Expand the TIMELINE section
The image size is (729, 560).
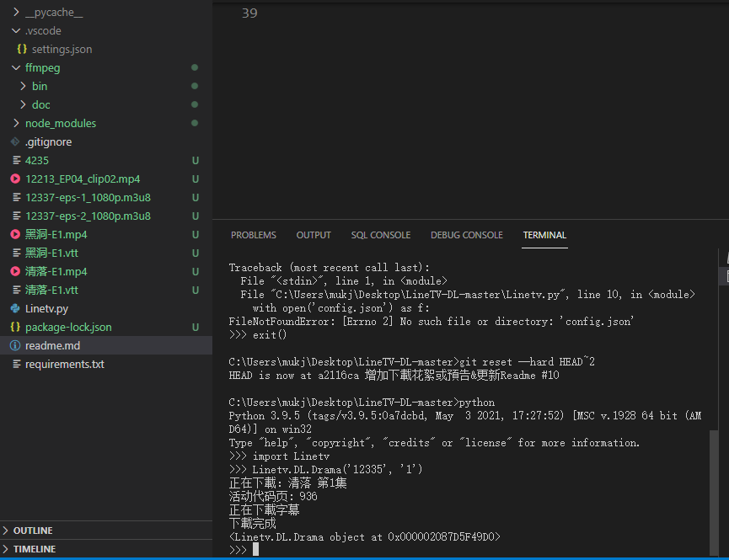(x=6, y=549)
